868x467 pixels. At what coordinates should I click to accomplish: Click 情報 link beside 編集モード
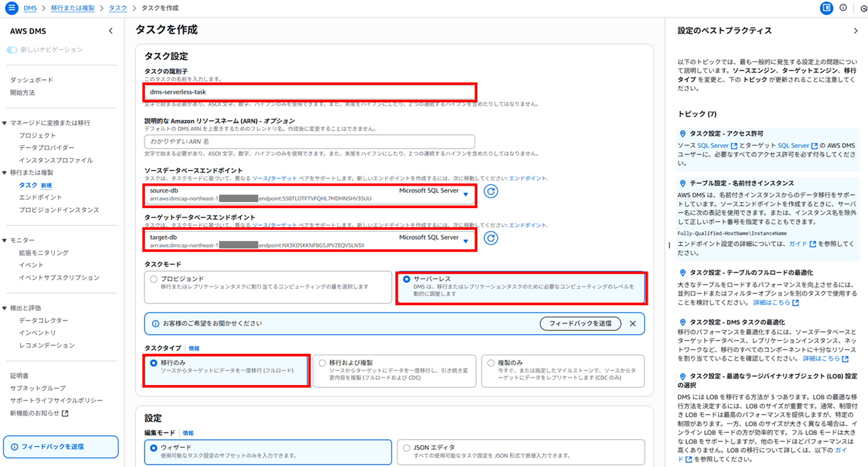[x=188, y=432]
